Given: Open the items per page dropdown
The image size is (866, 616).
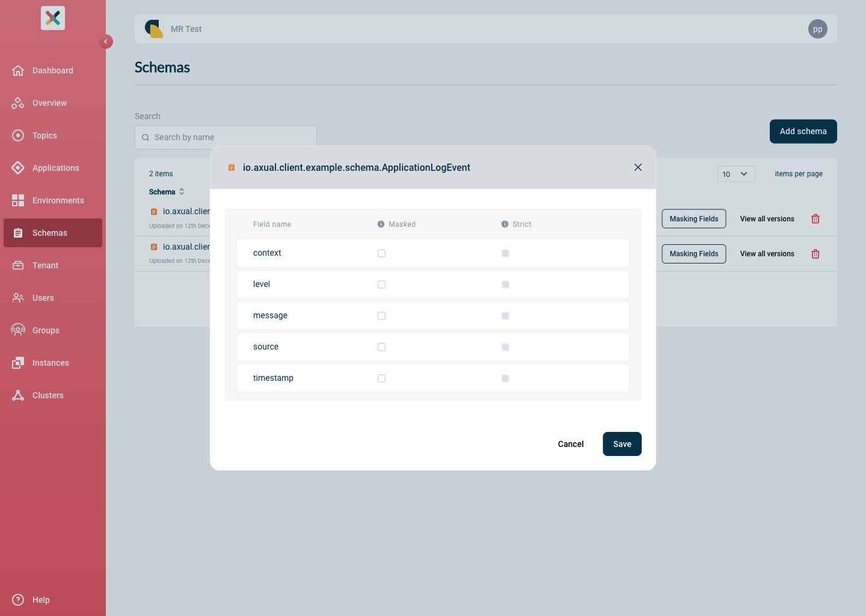Looking at the screenshot, I should click(x=735, y=174).
